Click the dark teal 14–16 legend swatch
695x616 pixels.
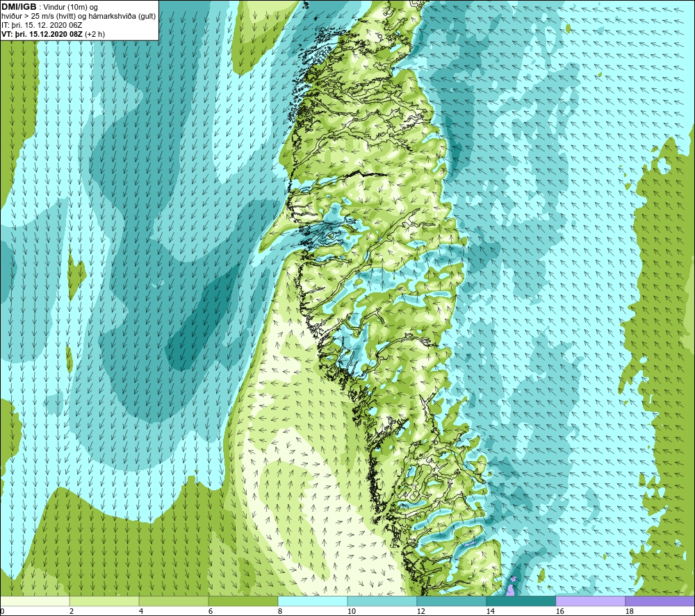pyautogui.click(x=521, y=601)
